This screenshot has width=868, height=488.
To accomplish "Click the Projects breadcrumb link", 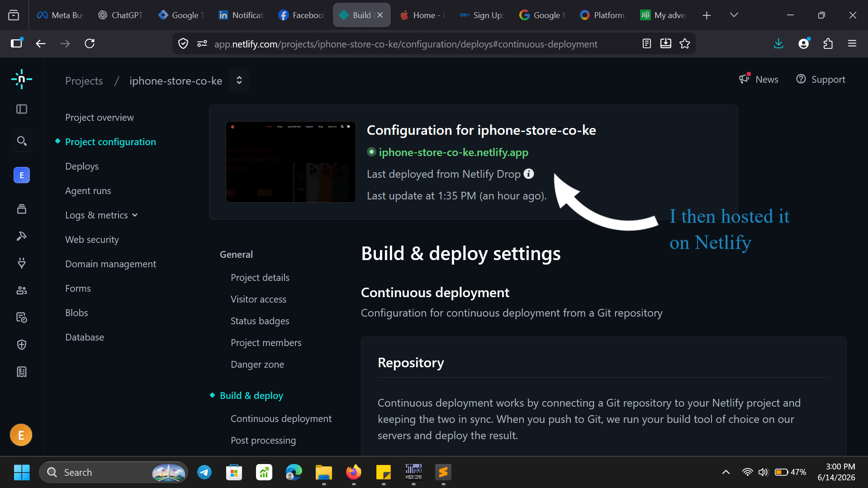I will 84,81.
